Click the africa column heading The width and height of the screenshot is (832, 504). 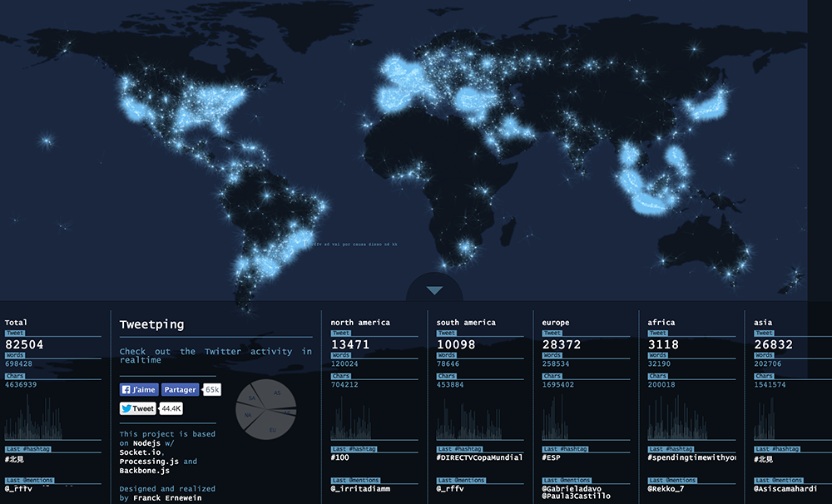661,323
